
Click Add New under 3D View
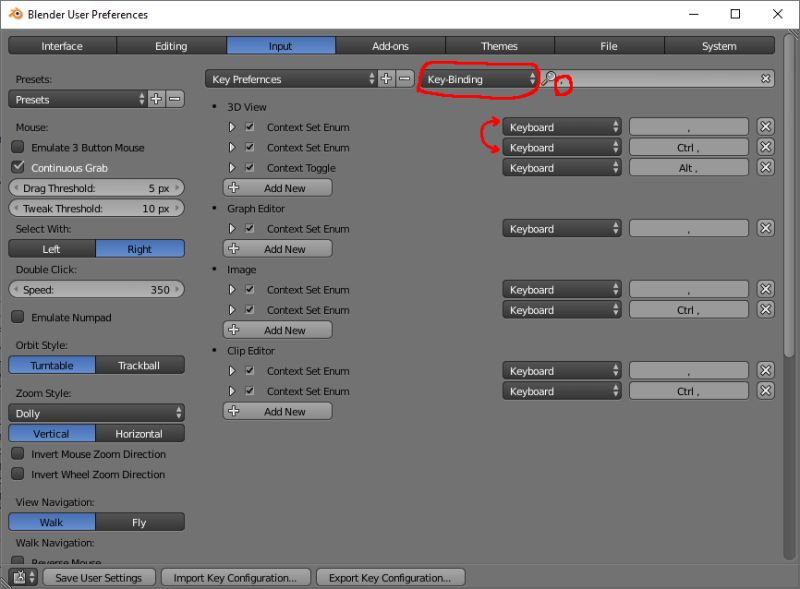coord(277,187)
